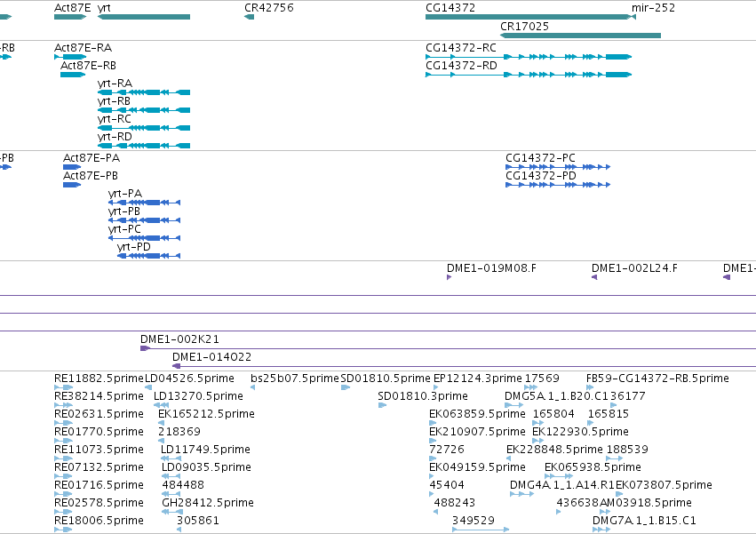Select the yrt gene arrow glyph
The height and width of the screenshot is (534, 756).
(144, 17)
